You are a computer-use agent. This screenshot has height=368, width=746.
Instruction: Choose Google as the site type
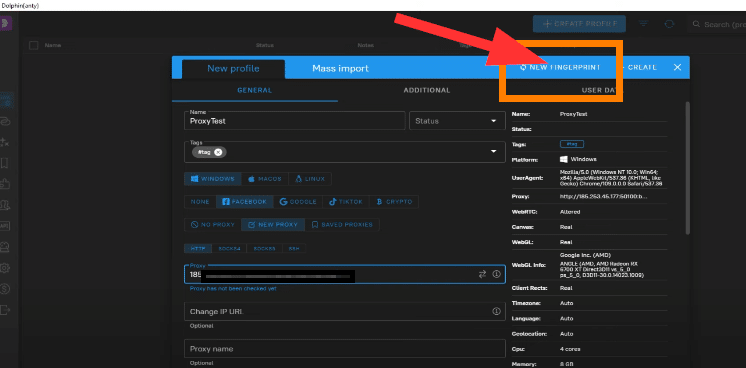click(x=298, y=202)
